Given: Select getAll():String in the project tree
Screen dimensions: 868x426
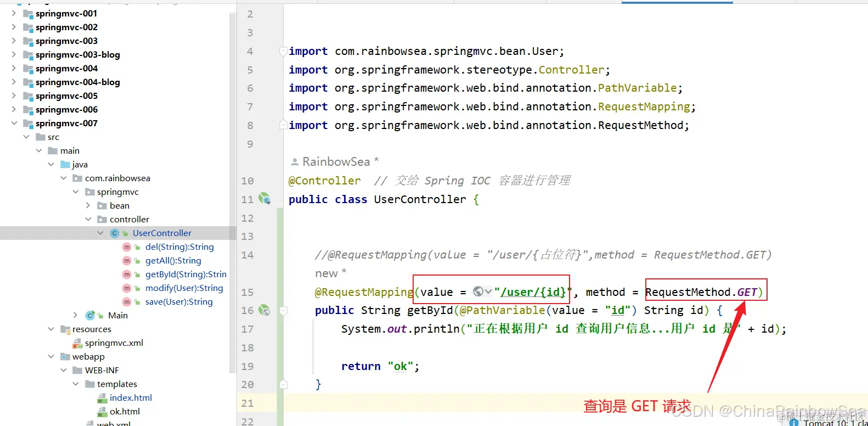Looking at the screenshot, I should click(173, 260).
